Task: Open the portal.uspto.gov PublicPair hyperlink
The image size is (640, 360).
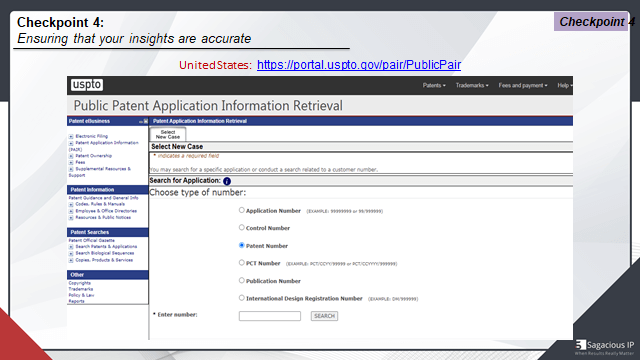Action: coord(359,65)
